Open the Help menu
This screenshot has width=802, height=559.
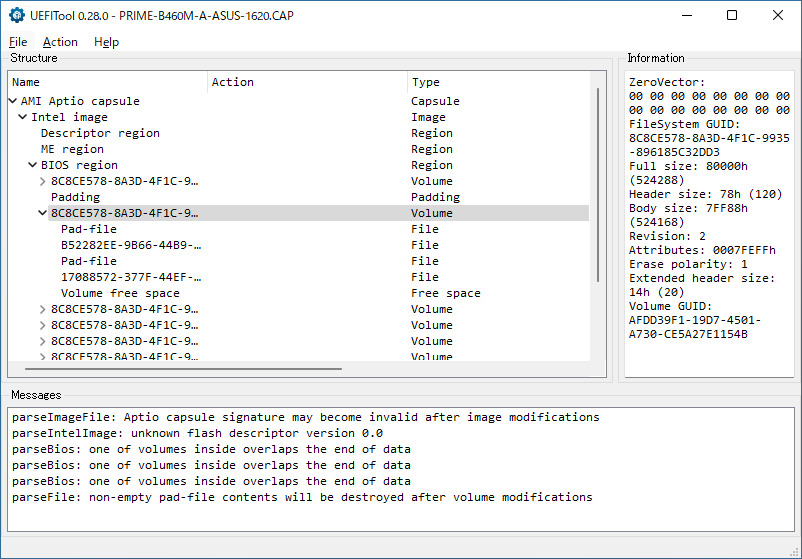coord(106,42)
